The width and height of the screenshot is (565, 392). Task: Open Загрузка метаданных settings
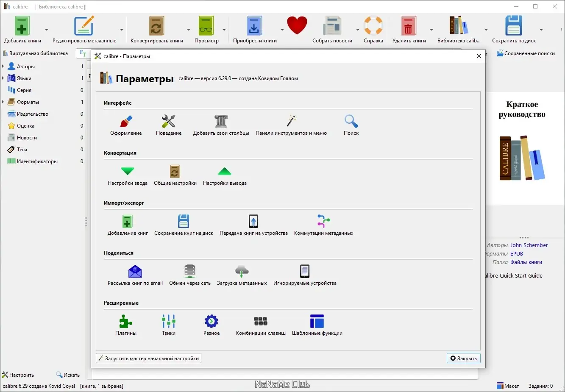[242, 275]
